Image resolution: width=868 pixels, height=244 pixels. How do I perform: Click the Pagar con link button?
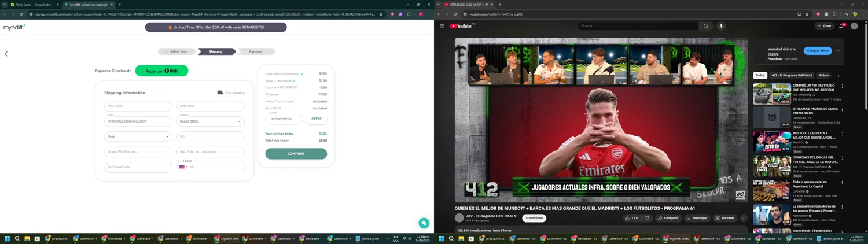(161, 71)
